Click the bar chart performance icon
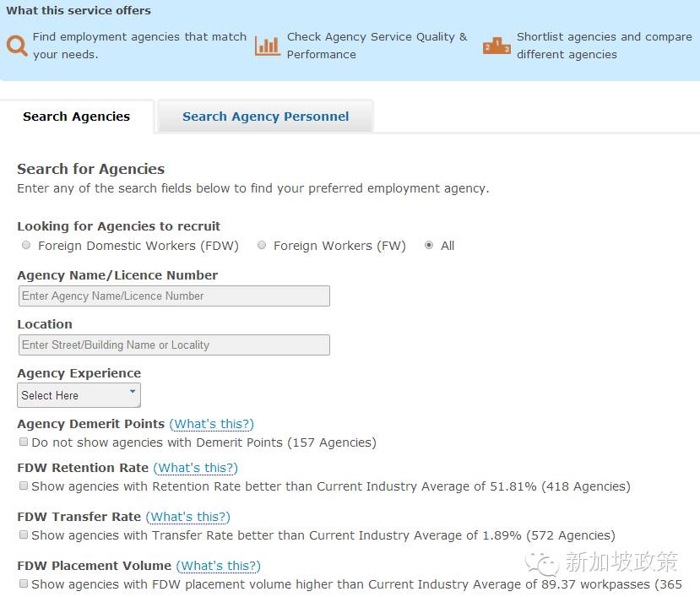 [268, 46]
